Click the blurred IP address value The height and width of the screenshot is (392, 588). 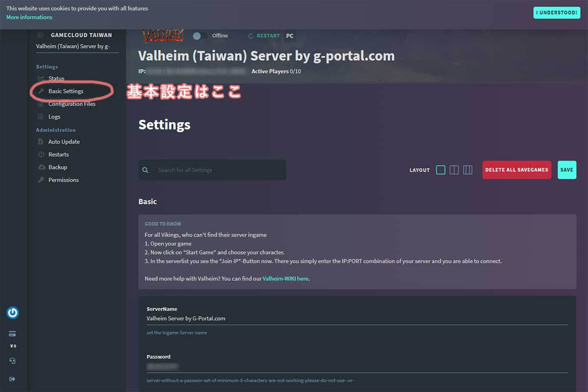tap(196, 72)
